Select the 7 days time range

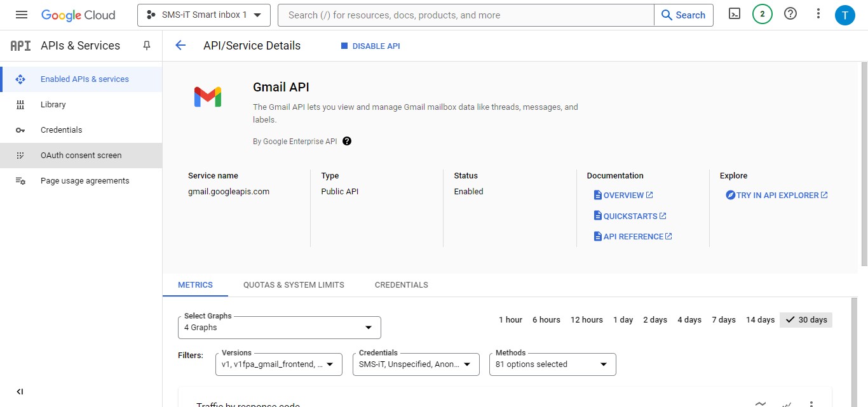coord(723,319)
